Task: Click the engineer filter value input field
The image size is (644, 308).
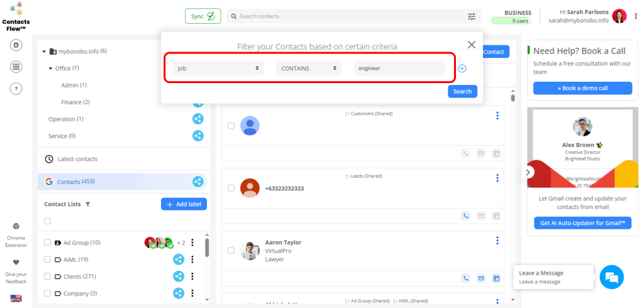Action: click(399, 68)
